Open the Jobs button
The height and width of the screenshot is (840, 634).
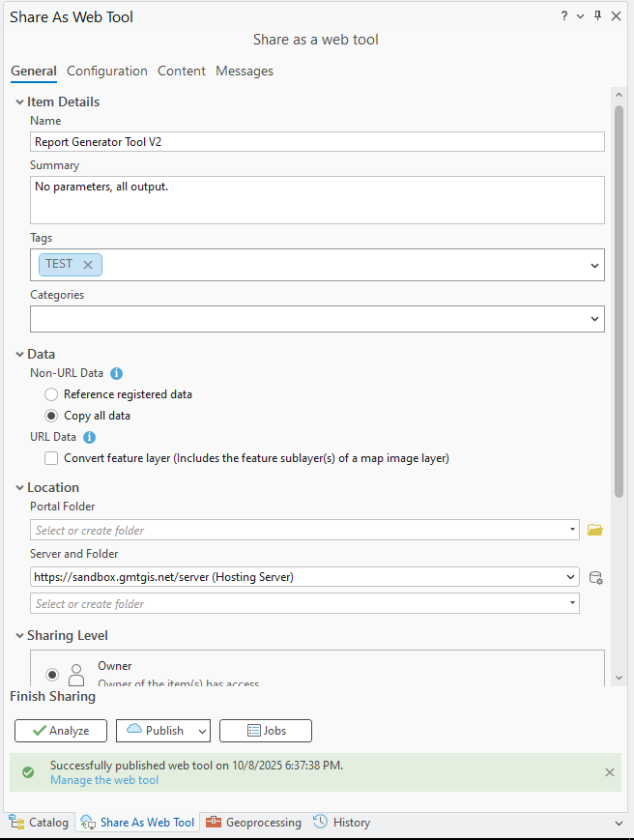(266, 731)
